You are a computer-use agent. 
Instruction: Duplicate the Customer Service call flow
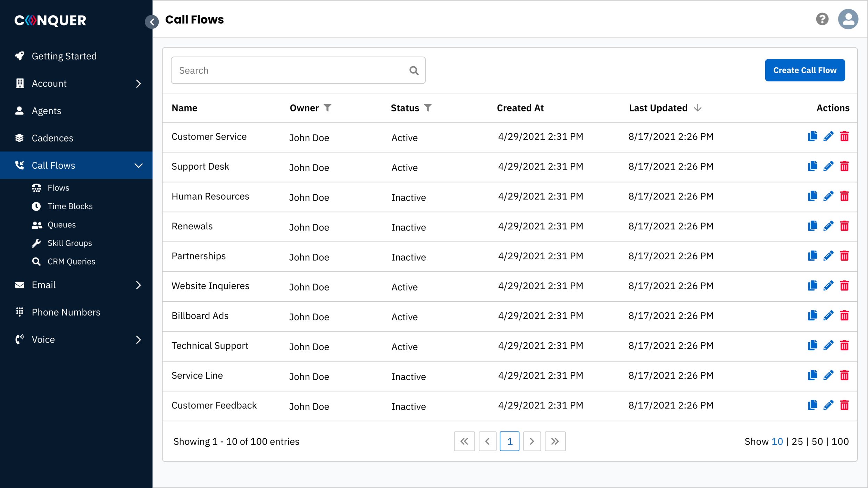tap(812, 136)
